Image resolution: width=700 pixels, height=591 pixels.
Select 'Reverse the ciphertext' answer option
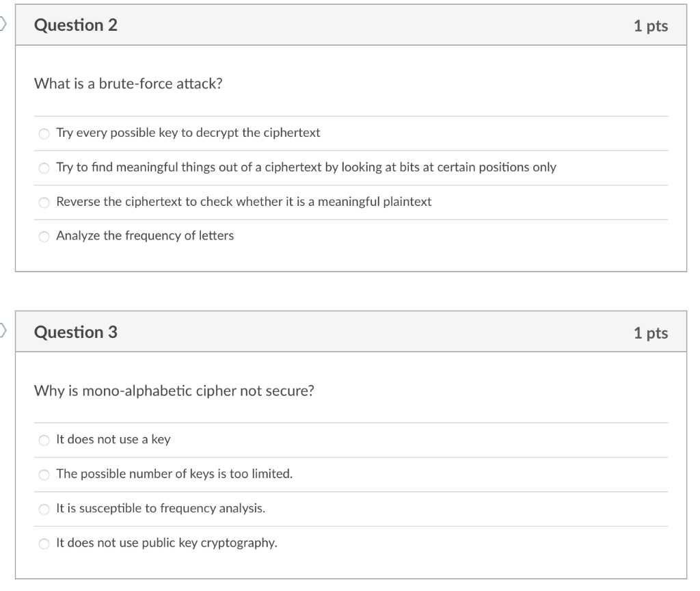(44, 202)
